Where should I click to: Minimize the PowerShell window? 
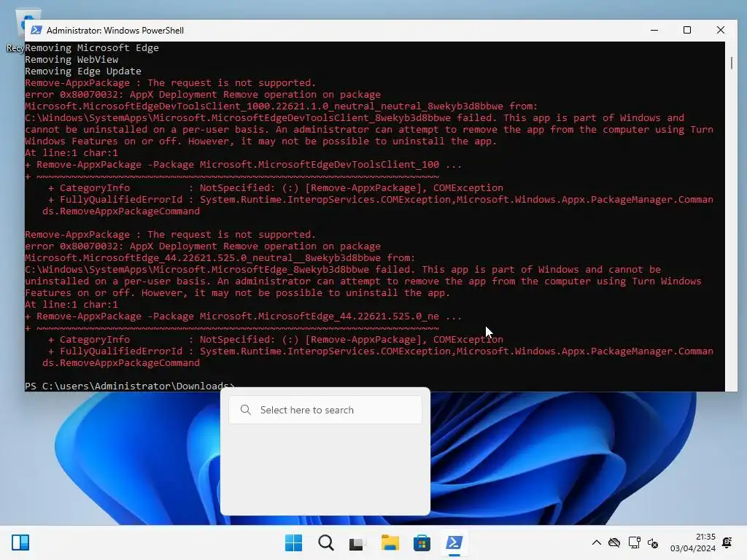(654, 30)
